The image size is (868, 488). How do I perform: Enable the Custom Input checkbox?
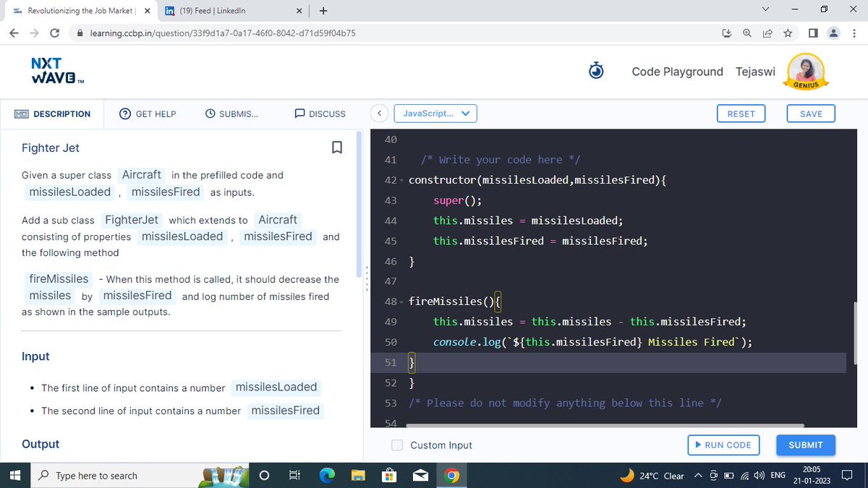pyautogui.click(x=397, y=445)
